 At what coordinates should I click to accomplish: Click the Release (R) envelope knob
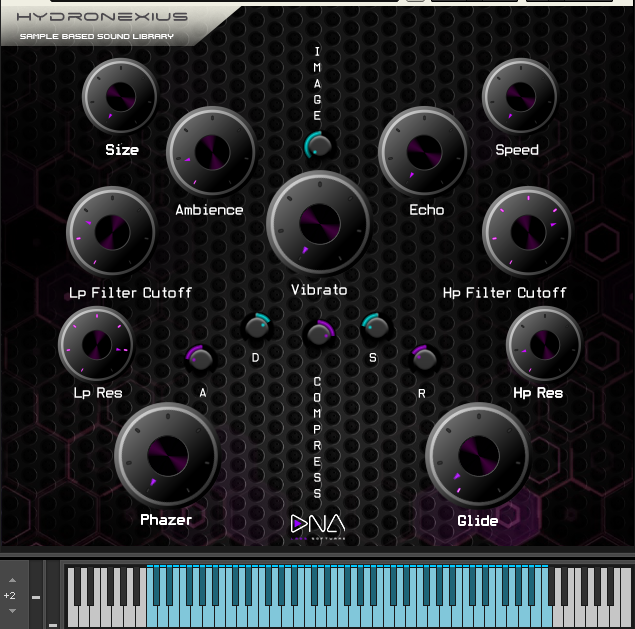[x=424, y=359]
